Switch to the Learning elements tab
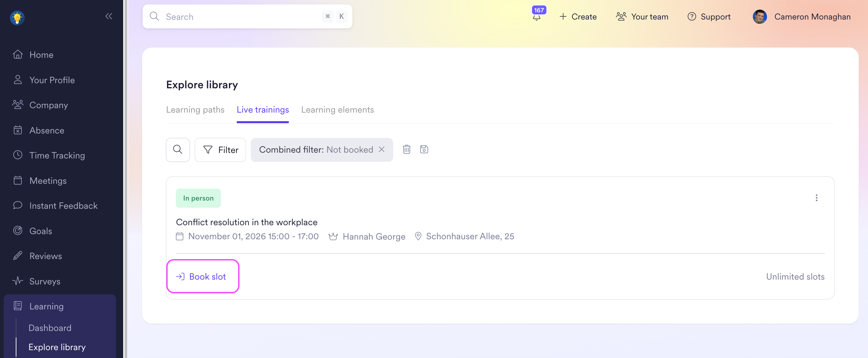868x358 pixels. click(337, 110)
